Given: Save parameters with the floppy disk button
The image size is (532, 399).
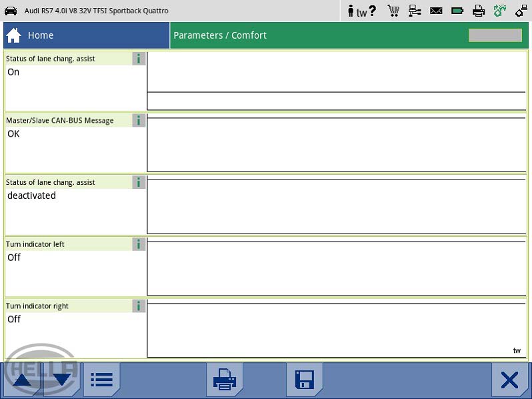Looking at the screenshot, I should pyautogui.click(x=305, y=380).
